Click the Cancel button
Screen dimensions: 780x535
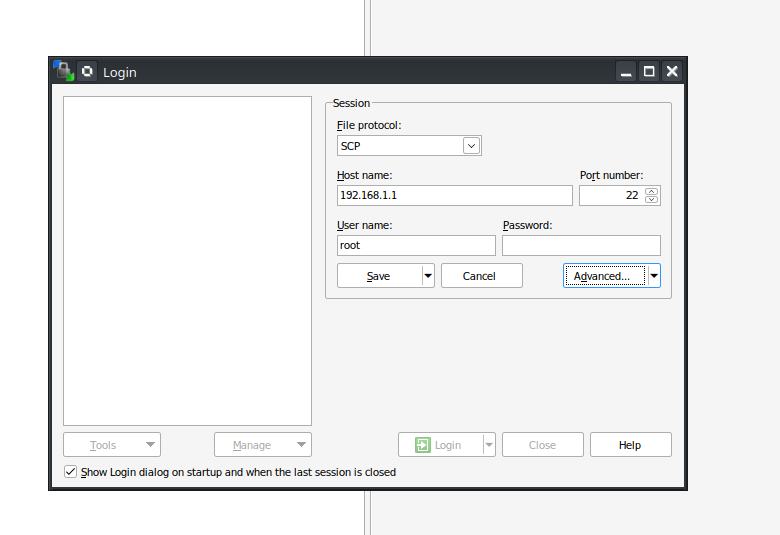(x=481, y=276)
